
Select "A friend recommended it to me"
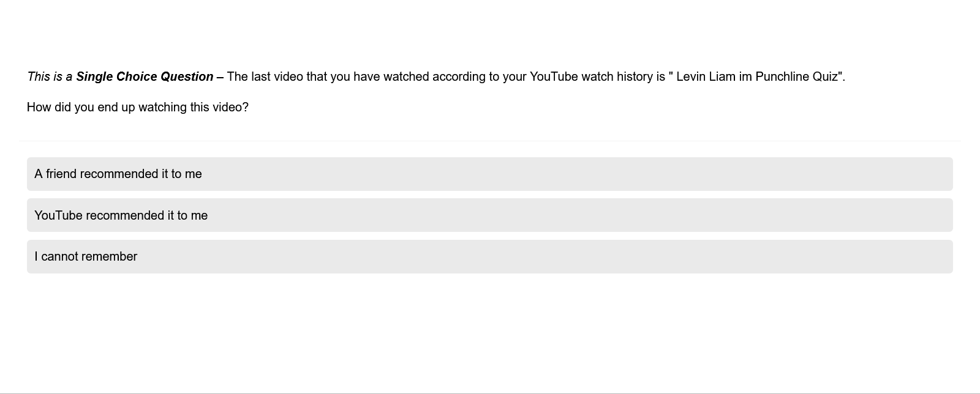(118, 174)
